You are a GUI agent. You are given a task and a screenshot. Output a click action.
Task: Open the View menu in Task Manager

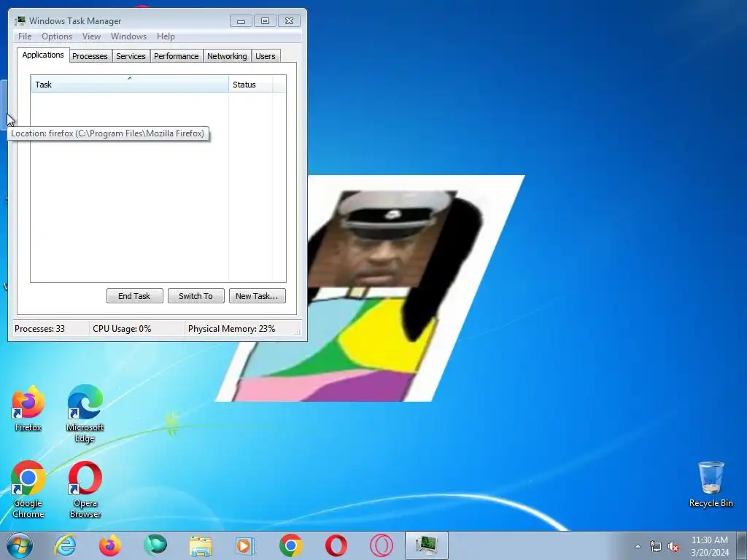[x=91, y=36]
